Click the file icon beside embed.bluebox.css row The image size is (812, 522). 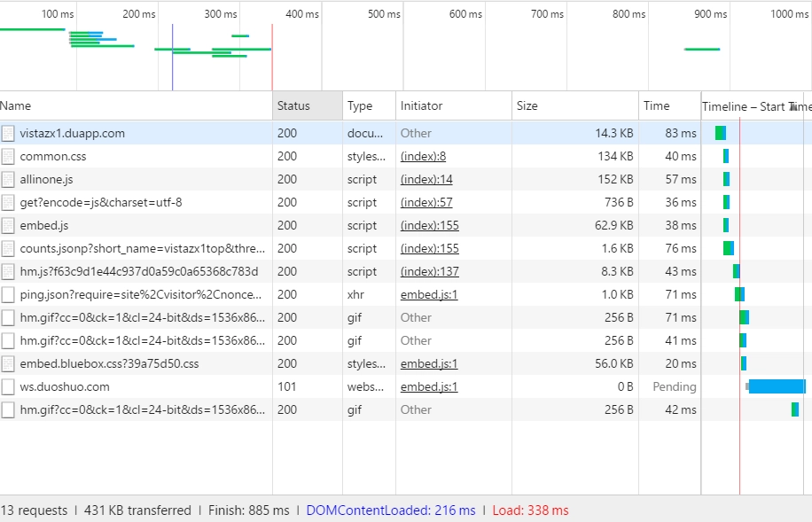point(8,364)
